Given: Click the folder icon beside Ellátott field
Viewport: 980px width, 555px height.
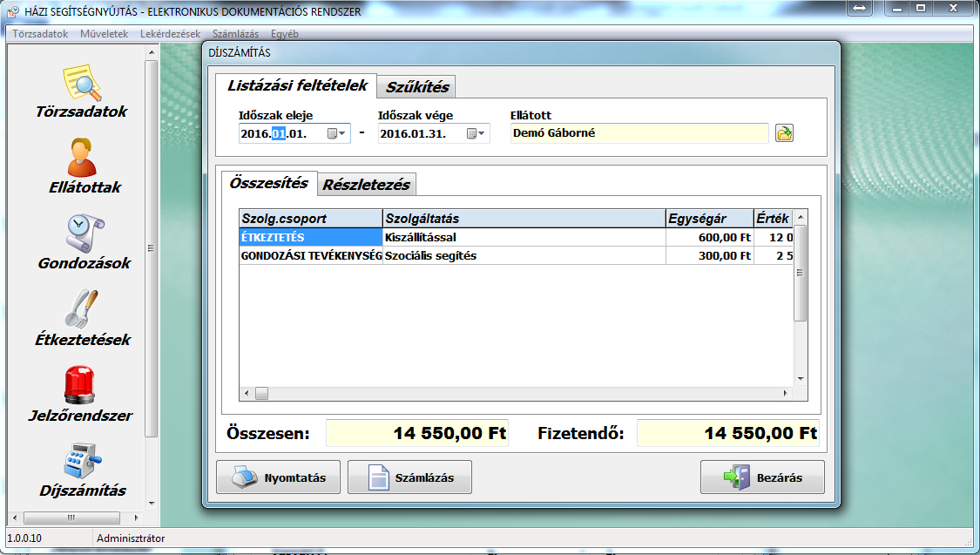Looking at the screenshot, I should [785, 133].
